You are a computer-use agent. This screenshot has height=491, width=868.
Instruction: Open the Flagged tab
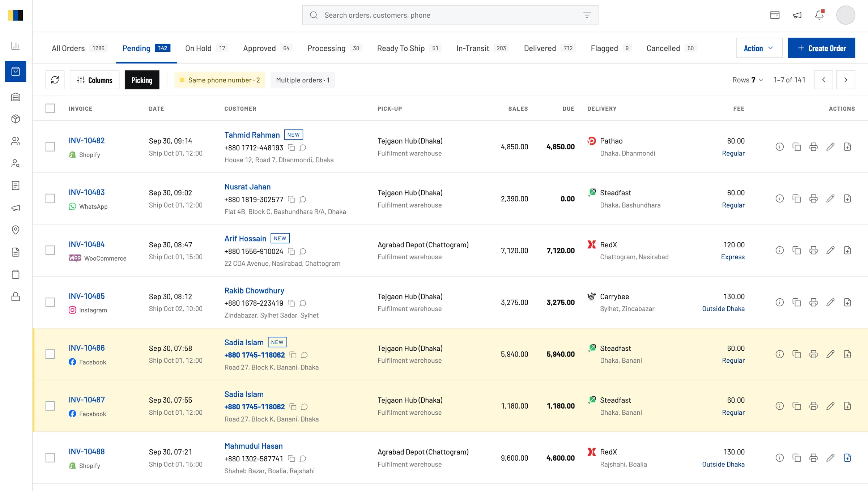[x=611, y=48]
